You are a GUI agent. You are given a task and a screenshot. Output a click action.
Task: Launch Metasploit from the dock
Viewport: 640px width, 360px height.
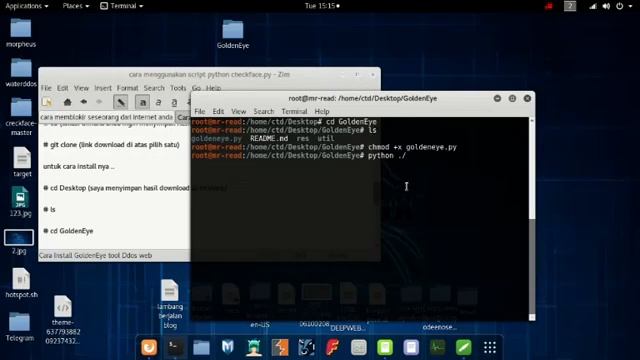pyautogui.click(x=227, y=347)
